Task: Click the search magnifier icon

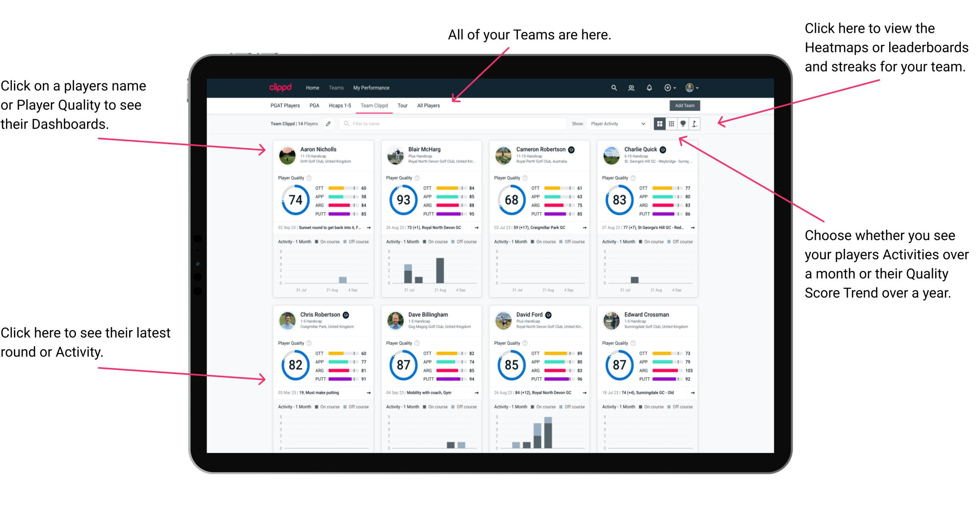Action: click(x=613, y=88)
